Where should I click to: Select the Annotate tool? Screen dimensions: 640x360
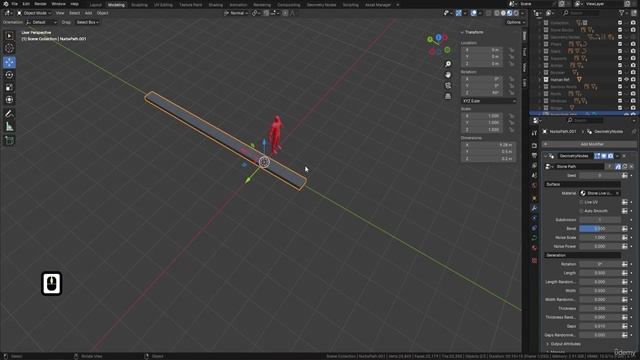pyautogui.click(x=9, y=114)
